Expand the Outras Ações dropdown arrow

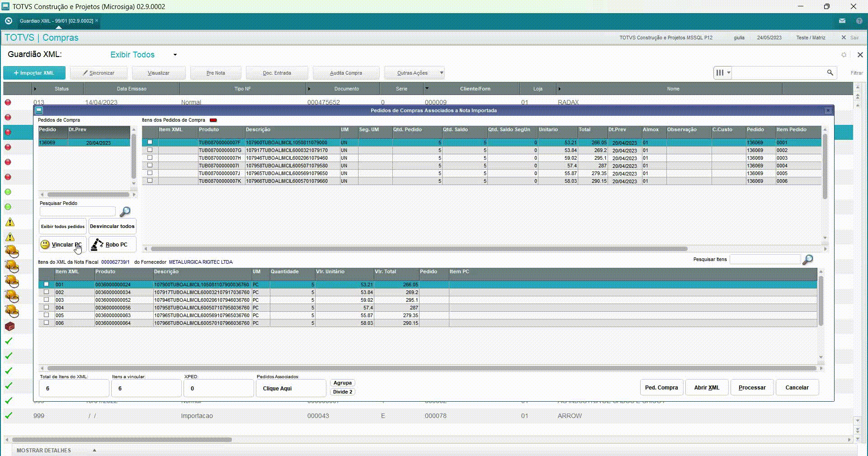click(442, 73)
